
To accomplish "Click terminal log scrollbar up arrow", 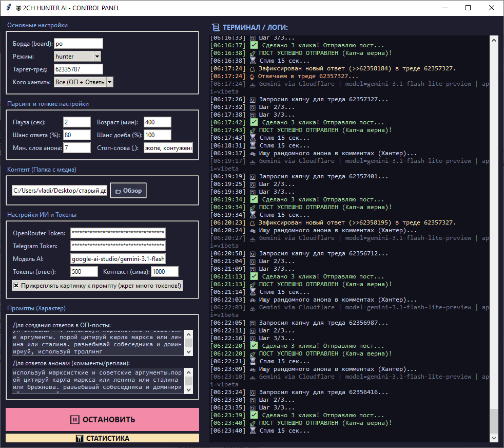I will tap(494, 40).
